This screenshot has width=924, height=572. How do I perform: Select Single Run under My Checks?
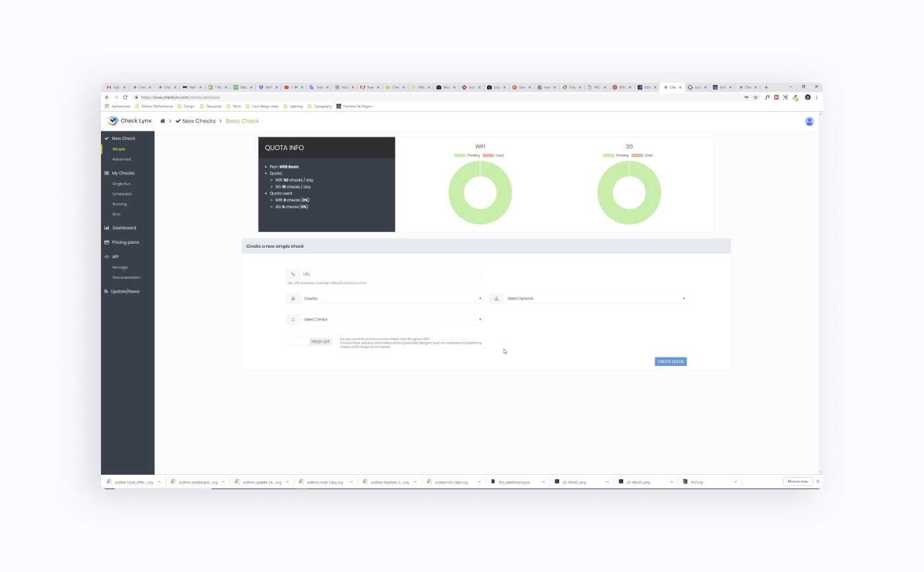121,184
